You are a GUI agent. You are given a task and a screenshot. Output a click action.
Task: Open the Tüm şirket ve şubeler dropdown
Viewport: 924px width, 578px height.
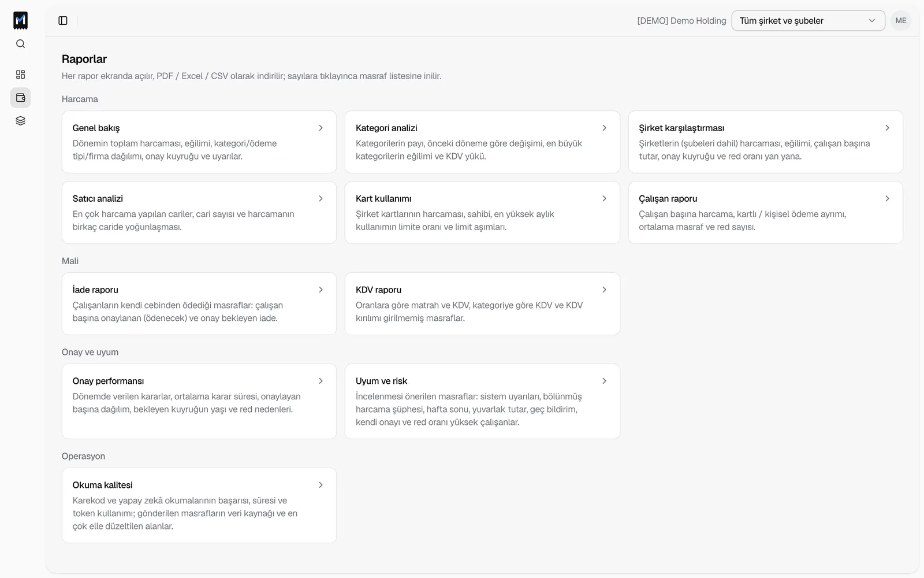pyautogui.click(x=808, y=21)
